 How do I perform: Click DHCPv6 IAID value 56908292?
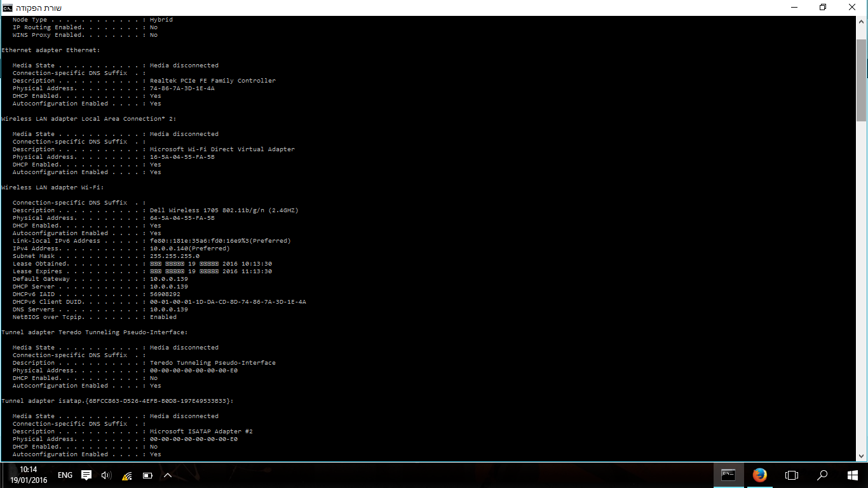click(x=165, y=294)
